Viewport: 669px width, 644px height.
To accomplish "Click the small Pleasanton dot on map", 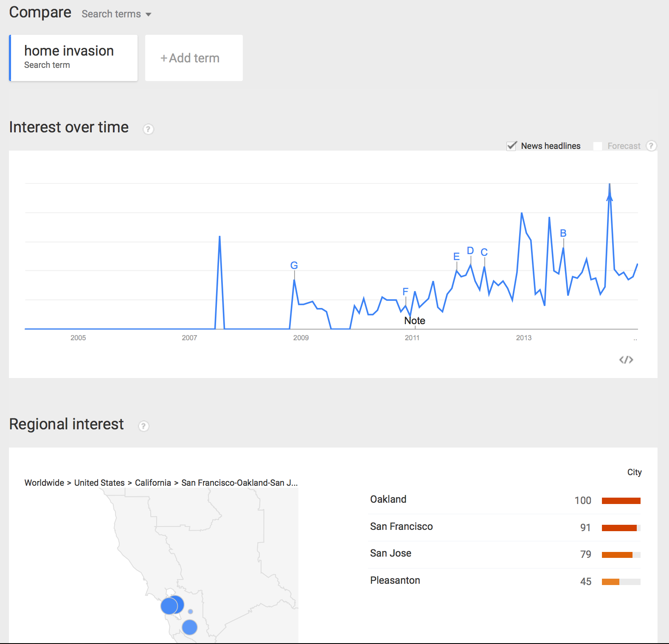I will (191, 611).
